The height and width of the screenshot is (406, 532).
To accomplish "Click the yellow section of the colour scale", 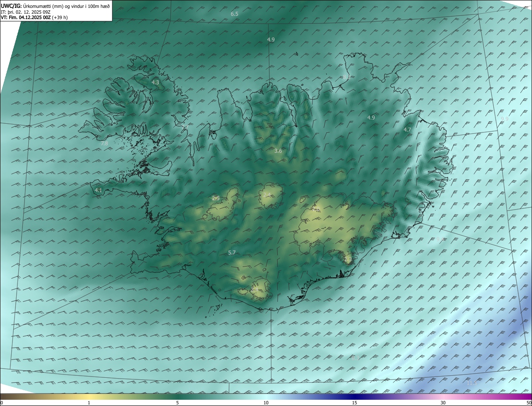I will [x=89, y=396].
